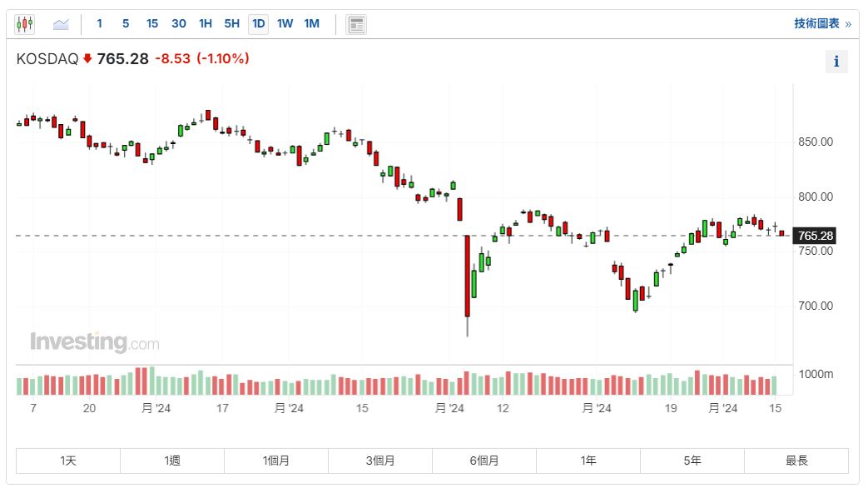Screen dimensions: 868x493
Task: Select the 1個月 time range tab
Action: tap(276, 461)
